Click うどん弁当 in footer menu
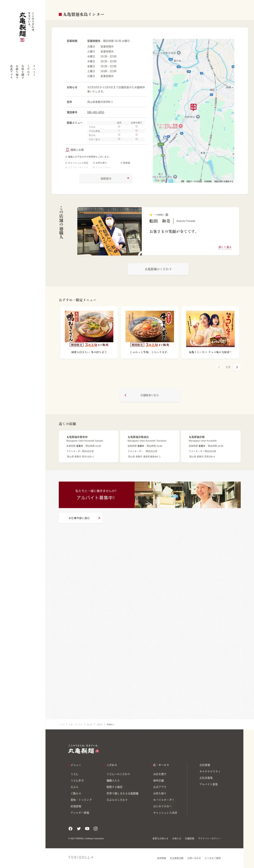Image resolution: width=254 pixels, height=868 pixels. [x=77, y=780]
